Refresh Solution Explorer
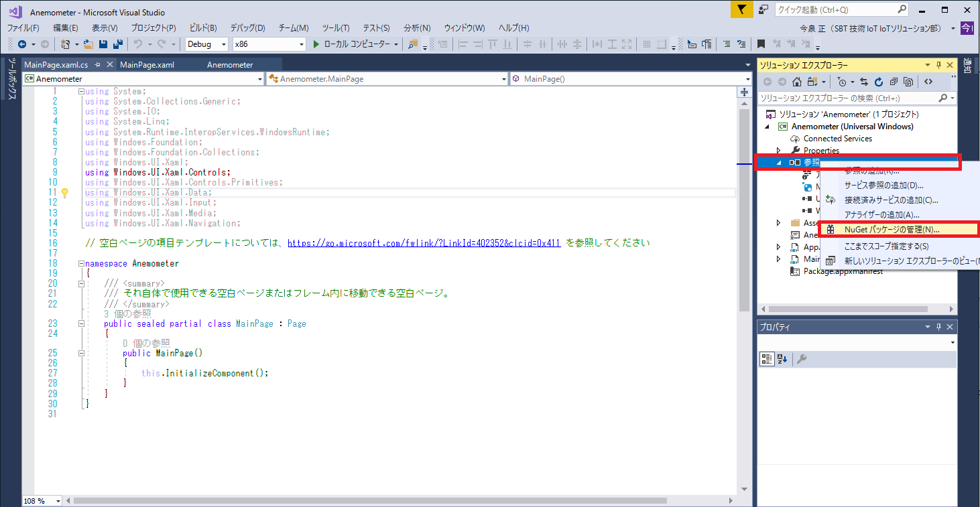Screen dimensions: 980x507 click(879, 82)
